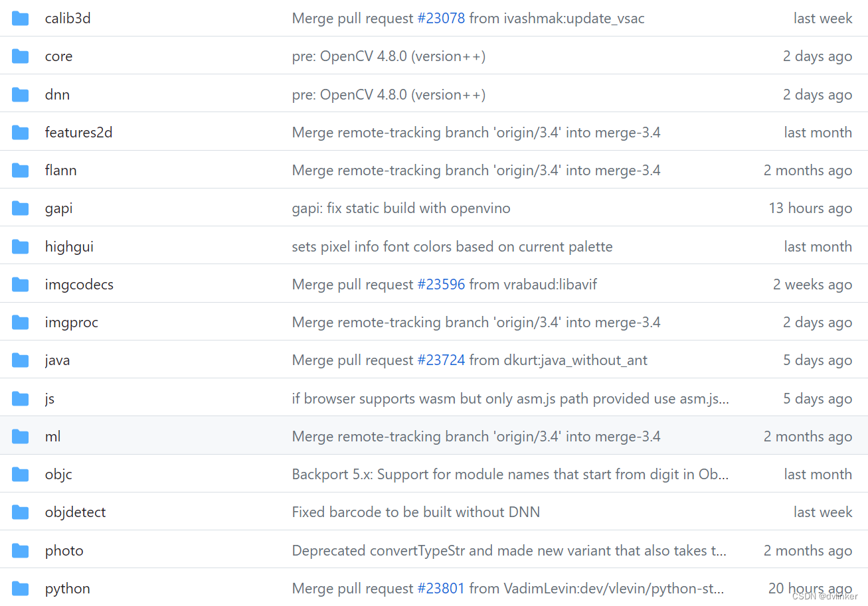Screen dimensions: 868x606
Task: Click the 'last month' timestamp for objc
Action: [x=818, y=475]
